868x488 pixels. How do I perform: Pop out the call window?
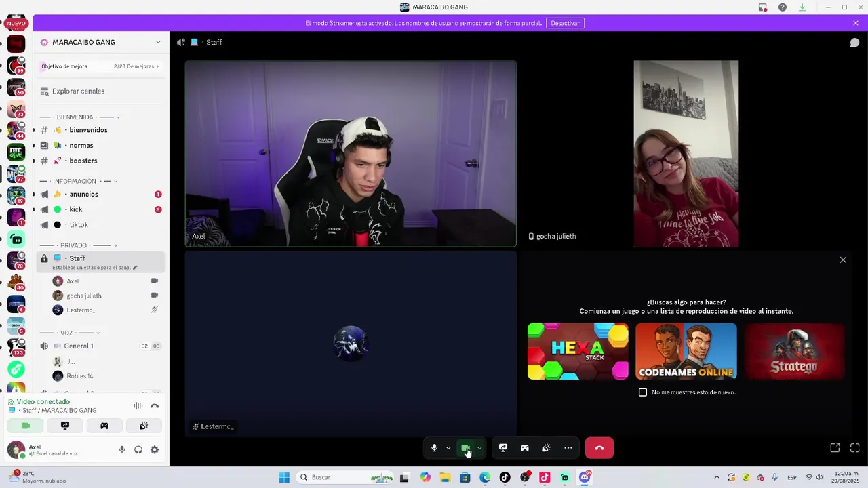(835, 448)
